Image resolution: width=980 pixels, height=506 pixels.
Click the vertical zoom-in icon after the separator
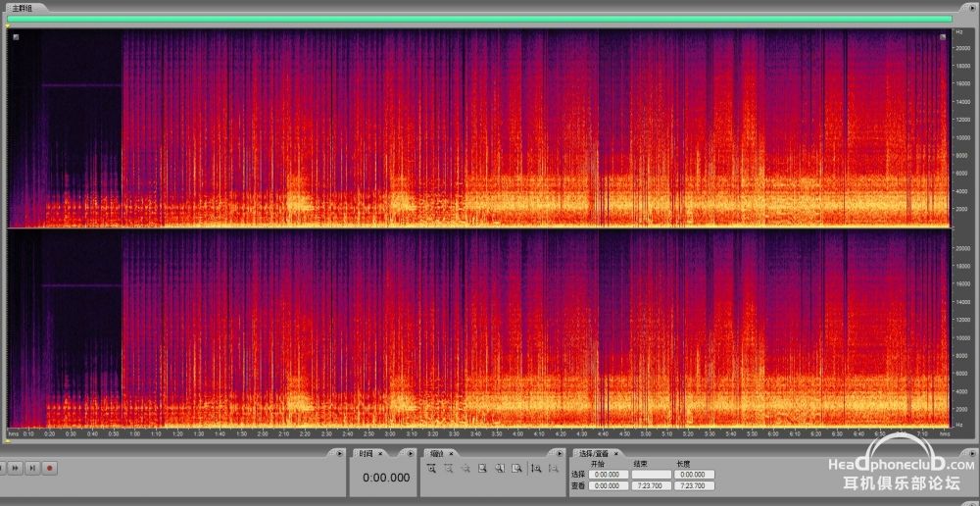tap(536, 468)
